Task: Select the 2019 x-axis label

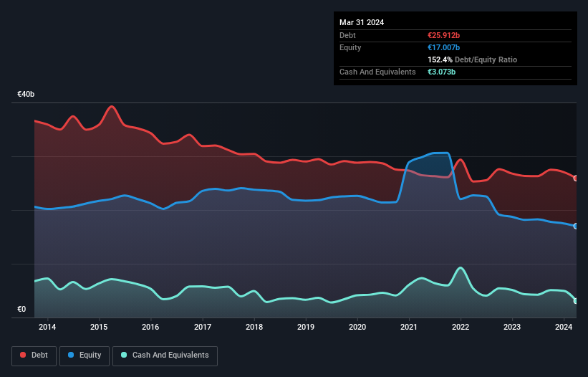Action: pyautogui.click(x=306, y=327)
